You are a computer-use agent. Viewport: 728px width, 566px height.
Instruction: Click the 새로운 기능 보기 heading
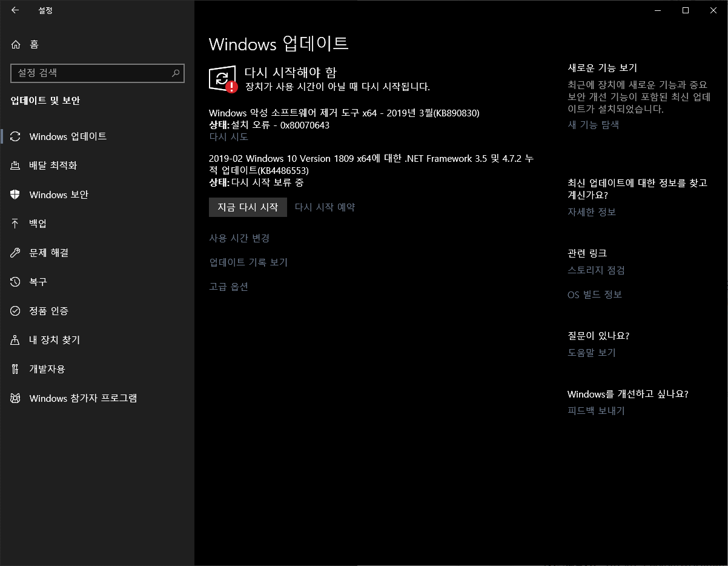(602, 68)
